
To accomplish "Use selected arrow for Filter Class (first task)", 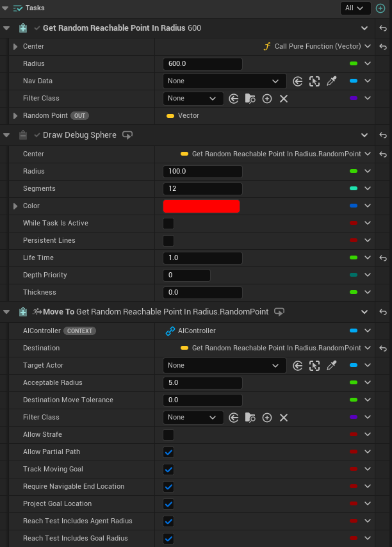I will 233,99.
